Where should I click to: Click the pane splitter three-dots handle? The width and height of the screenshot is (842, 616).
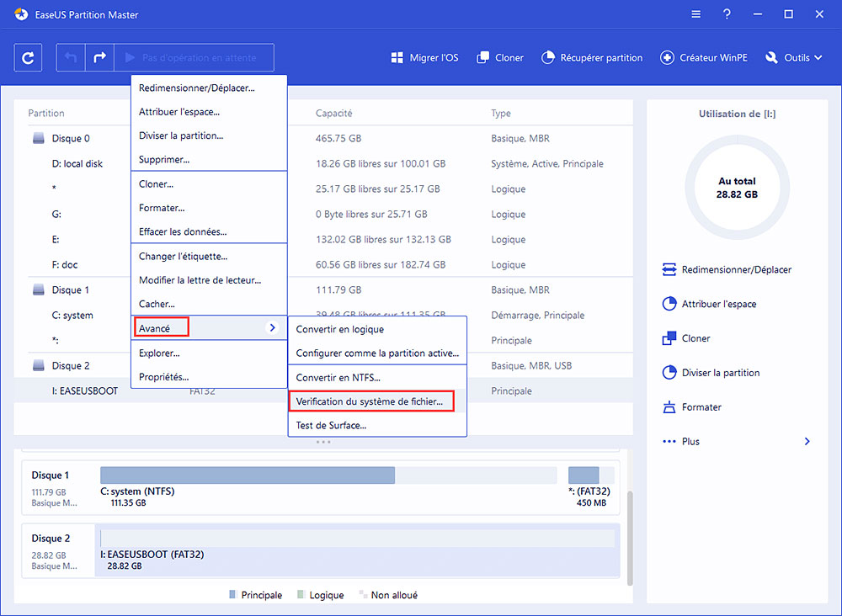[x=323, y=442]
